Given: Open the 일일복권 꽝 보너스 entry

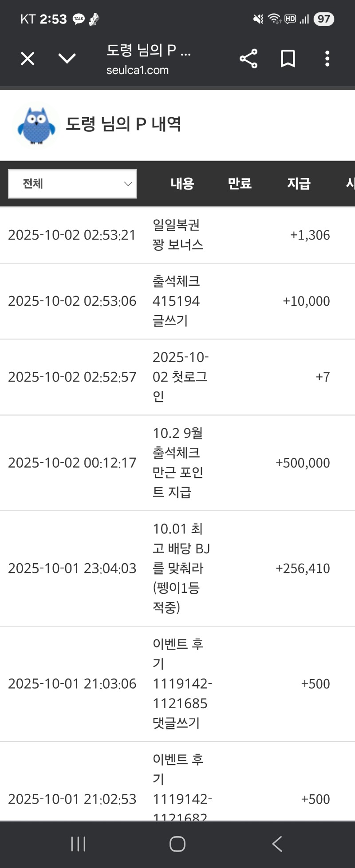Looking at the screenshot, I should (178, 235).
